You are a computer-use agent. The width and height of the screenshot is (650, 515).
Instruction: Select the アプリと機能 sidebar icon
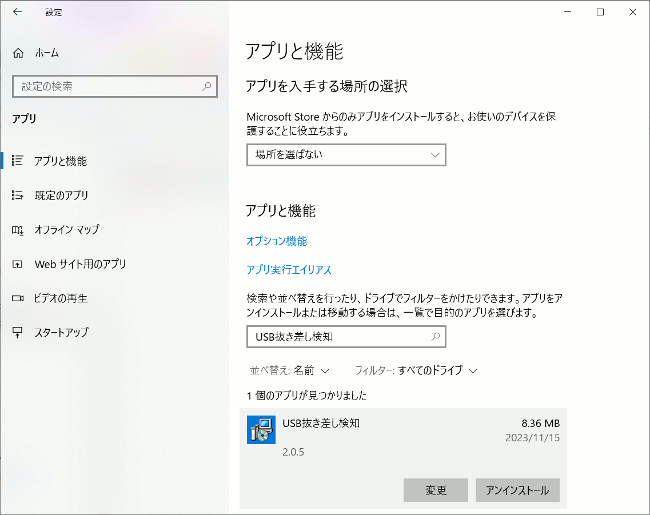coord(17,160)
